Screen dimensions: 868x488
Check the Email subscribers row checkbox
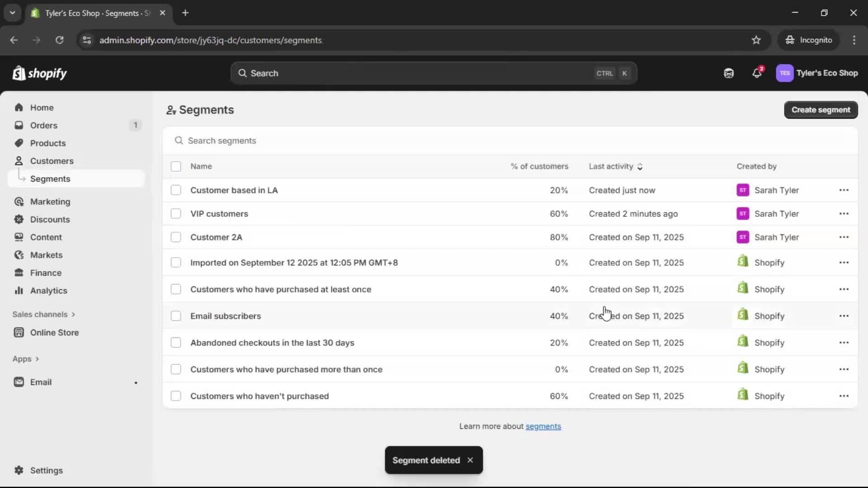(x=176, y=316)
